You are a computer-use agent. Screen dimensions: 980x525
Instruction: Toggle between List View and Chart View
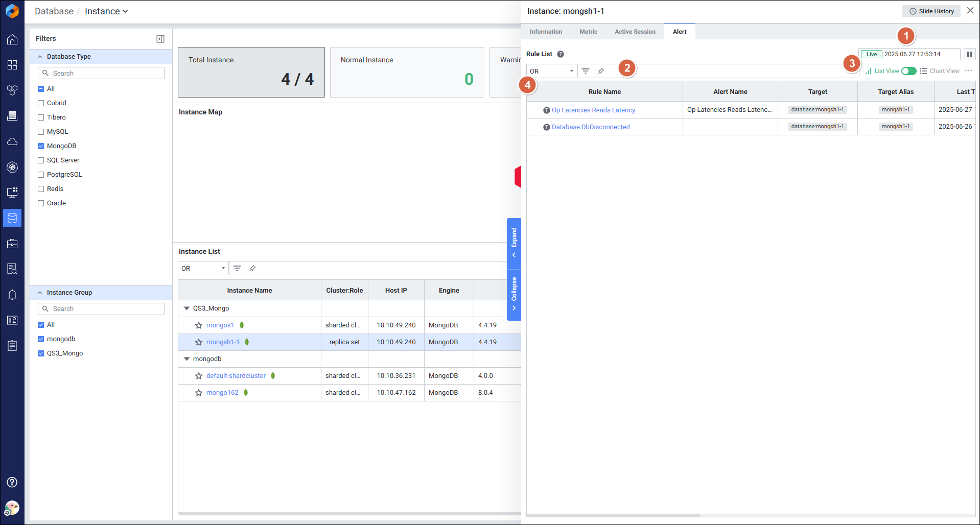click(x=908, y=71)
